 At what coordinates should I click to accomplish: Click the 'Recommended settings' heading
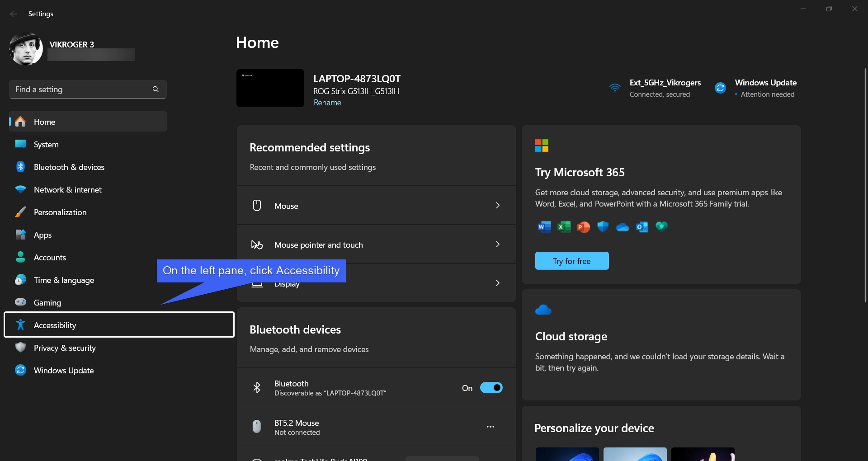pos(310,147)
